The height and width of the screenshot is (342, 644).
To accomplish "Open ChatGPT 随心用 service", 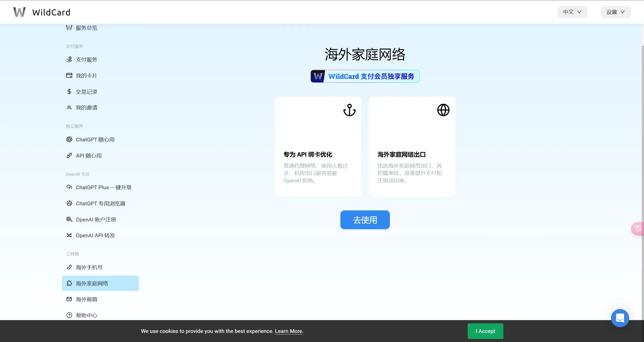I will click(95, 139).
